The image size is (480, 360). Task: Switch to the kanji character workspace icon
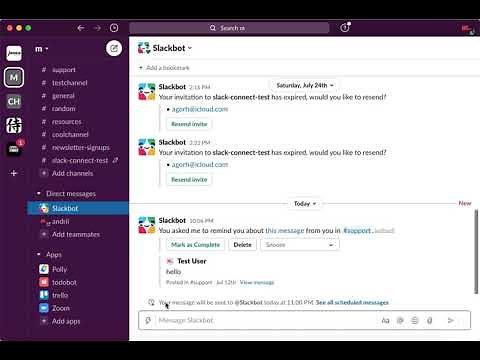tap(14, 125)
